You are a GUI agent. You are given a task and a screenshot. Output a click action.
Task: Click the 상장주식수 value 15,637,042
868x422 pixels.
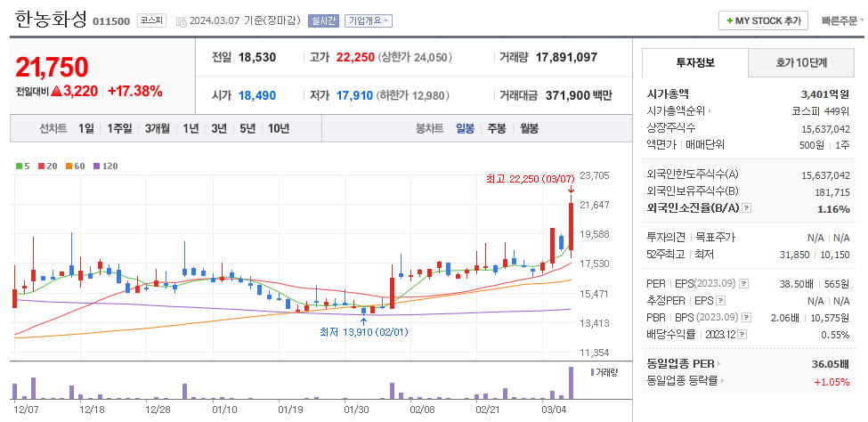(x=825, y=129)
